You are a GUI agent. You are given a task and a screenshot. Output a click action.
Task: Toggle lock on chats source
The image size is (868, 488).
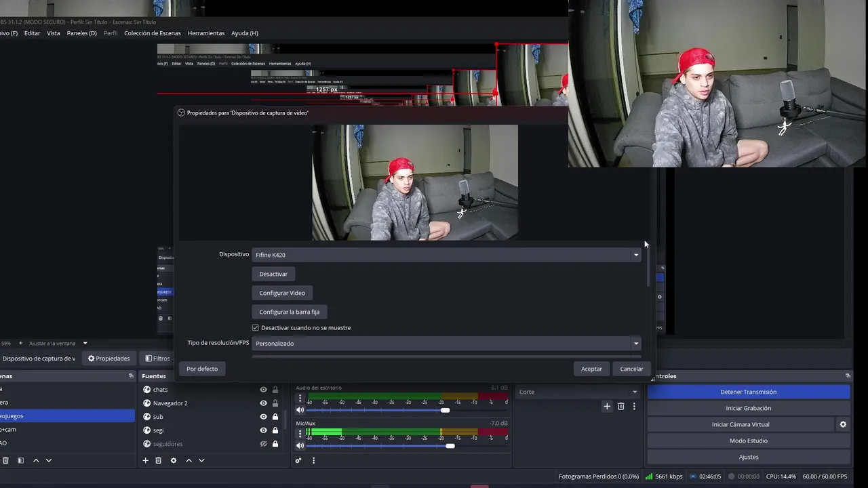275,390
